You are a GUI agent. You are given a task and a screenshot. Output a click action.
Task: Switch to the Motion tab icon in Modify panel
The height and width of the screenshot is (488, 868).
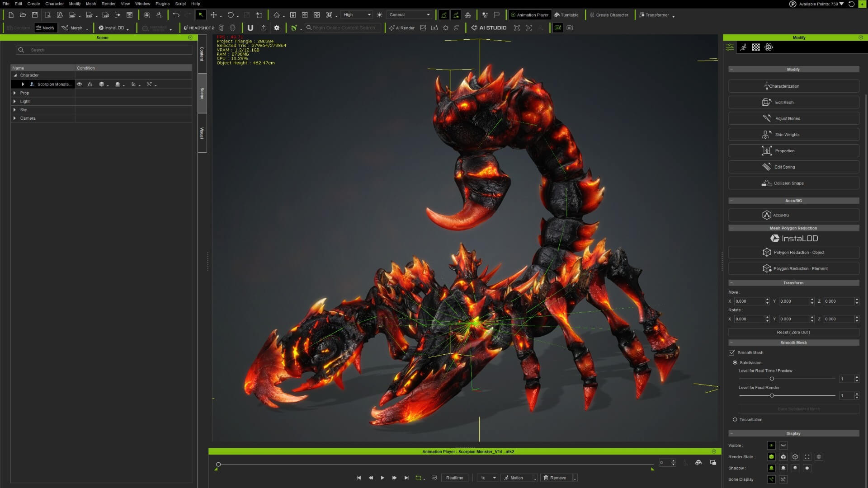click(x=743, y=47)
